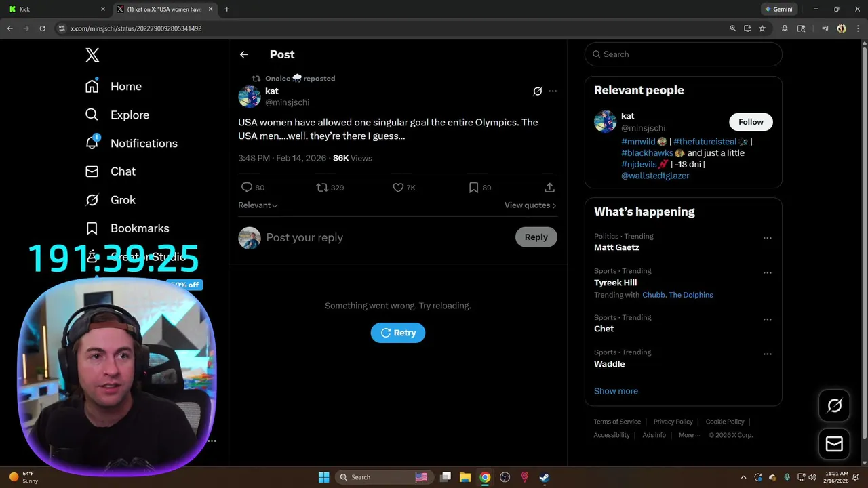Screen dimensions: 868x488
Task: Open Gemini in Chrome
Action: [778, 9]
